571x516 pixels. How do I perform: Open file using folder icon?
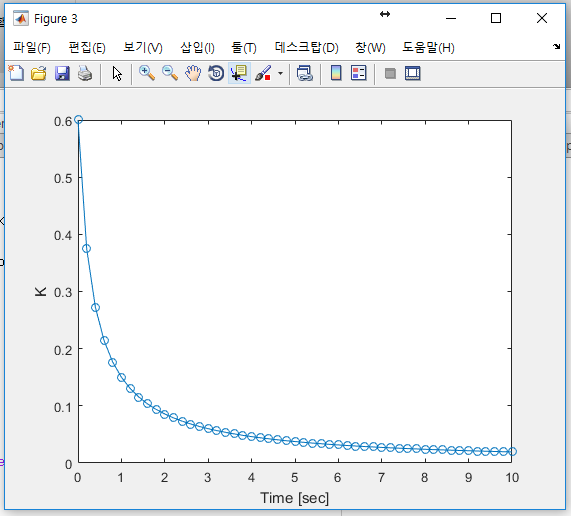click(39, 73)
